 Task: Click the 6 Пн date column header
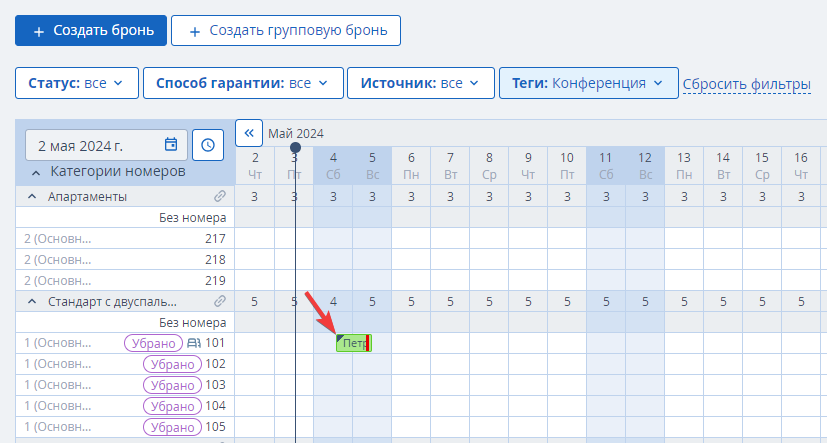click(x=411, y=166)
